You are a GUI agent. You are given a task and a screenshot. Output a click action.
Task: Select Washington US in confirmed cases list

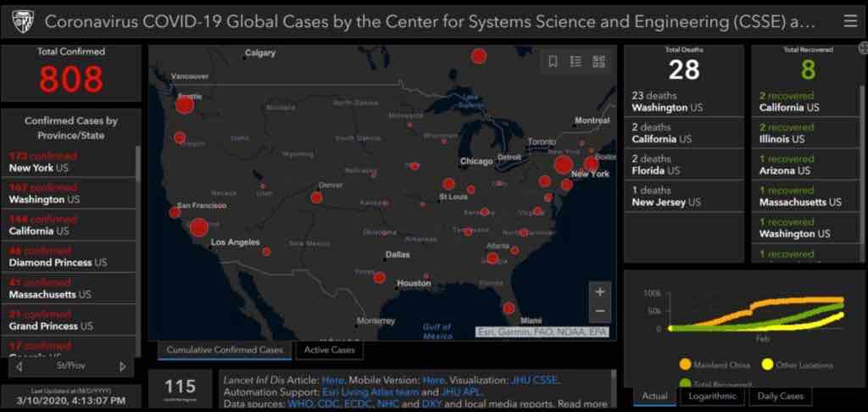(x=70, y=193)
